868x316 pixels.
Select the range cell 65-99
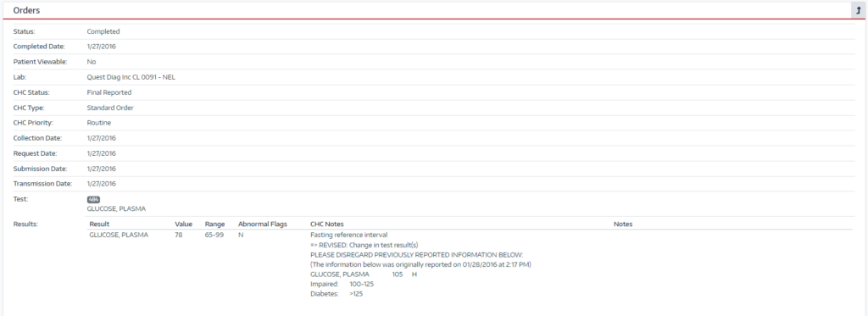click(214, 235)
